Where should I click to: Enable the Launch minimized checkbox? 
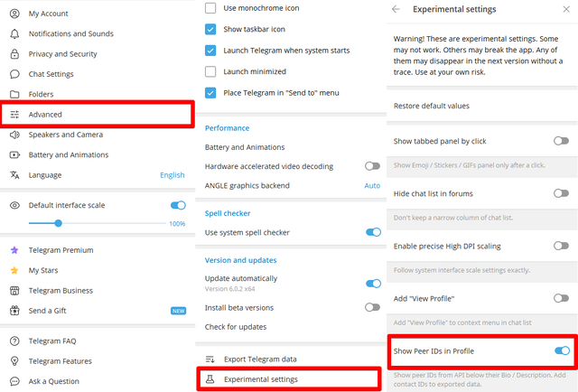tap(210, 71)
